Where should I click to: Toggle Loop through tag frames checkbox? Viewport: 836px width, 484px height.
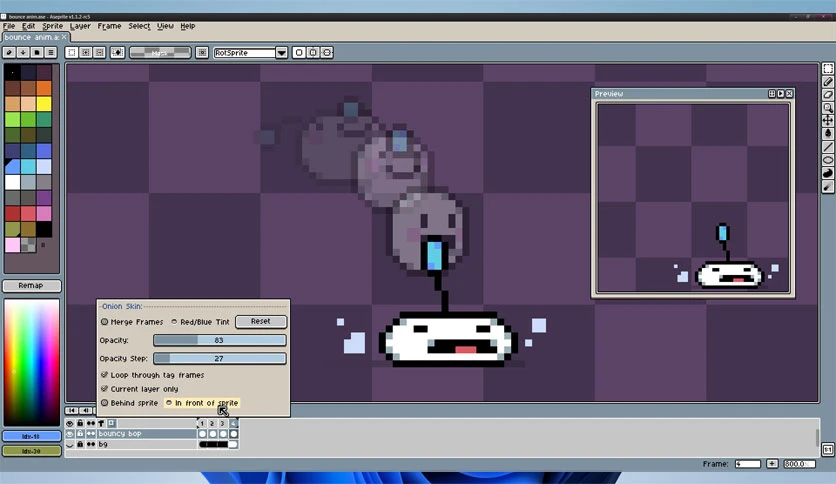coord(152,375)
